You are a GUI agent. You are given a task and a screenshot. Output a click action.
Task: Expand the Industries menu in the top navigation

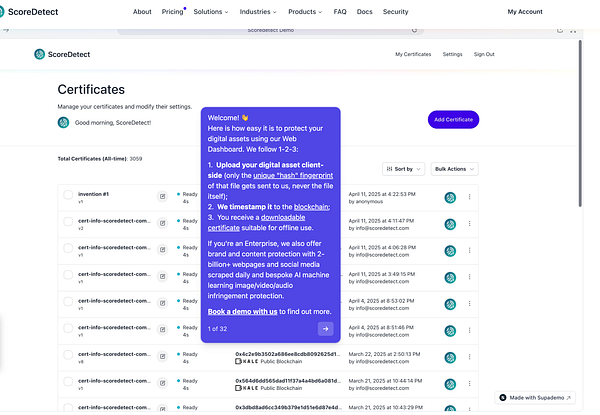pyautogui.click(x=258, y=12)
